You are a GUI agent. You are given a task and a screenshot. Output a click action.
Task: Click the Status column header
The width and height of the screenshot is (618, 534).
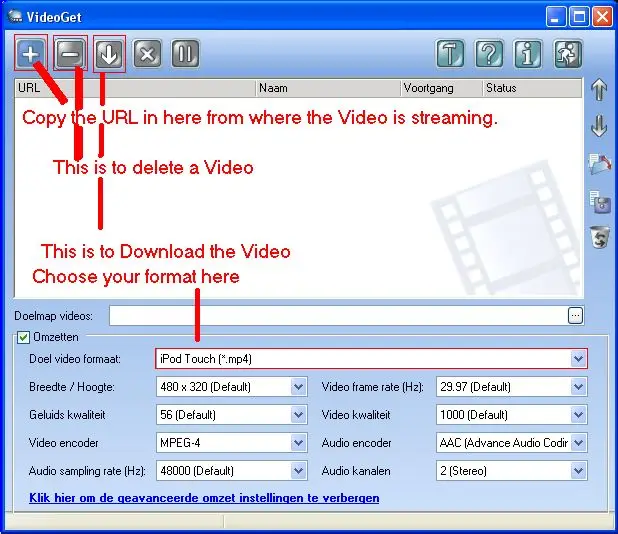pos(532,88)
